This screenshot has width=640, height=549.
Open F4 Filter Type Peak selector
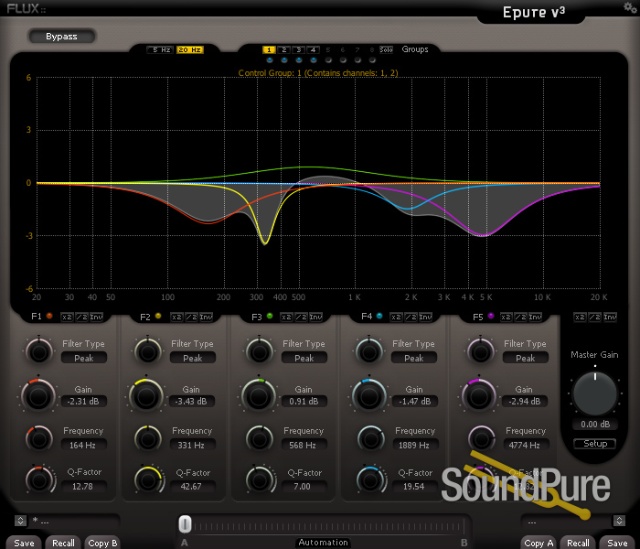click(414, 358)
